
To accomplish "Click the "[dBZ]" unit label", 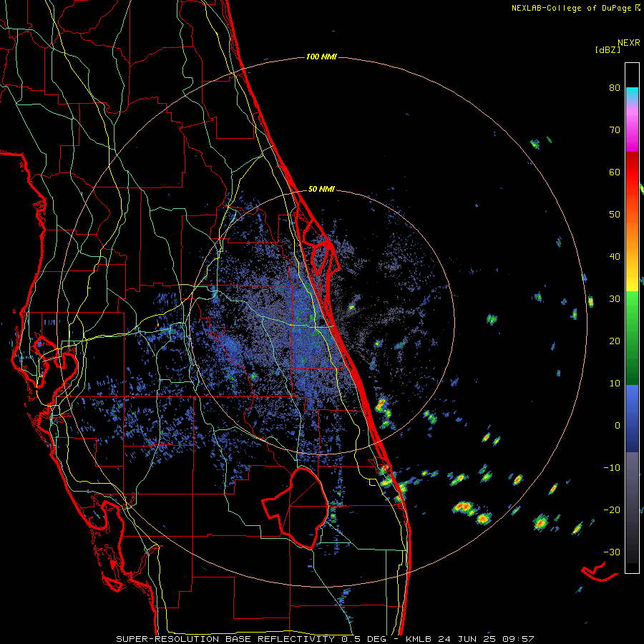I will (x=608, y=49).
